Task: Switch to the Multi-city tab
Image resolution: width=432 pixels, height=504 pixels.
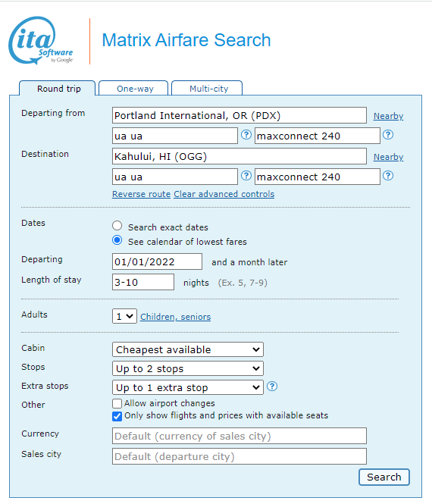Action: (x=207, y=88)
